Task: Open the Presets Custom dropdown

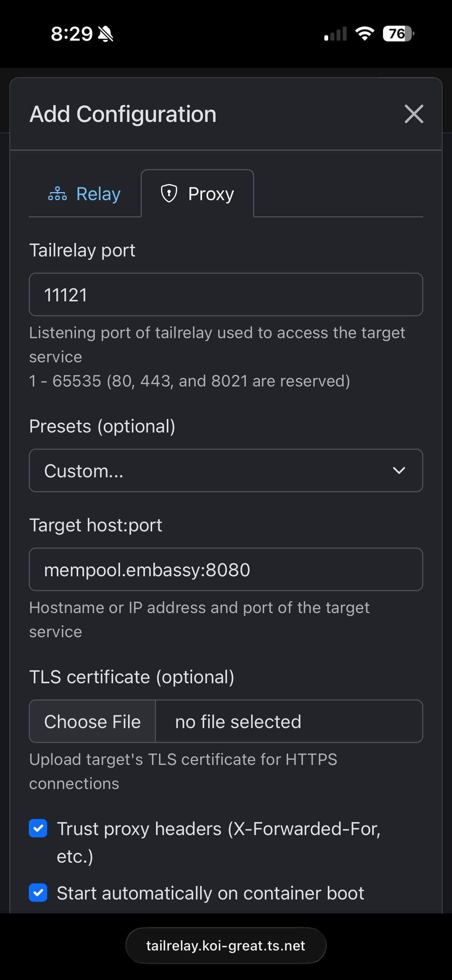Action: (x=226, y=470)
